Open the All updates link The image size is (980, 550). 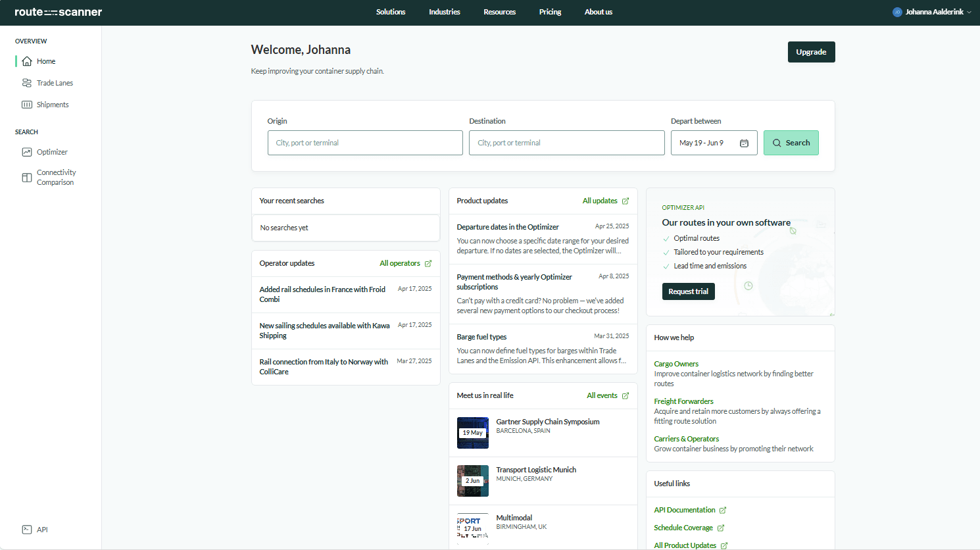click(600, 201)
